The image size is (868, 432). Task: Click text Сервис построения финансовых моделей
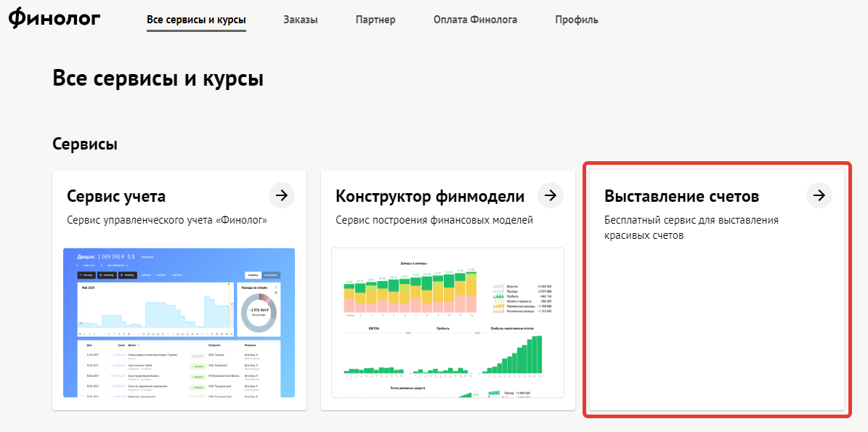click(x=434, y=220)
